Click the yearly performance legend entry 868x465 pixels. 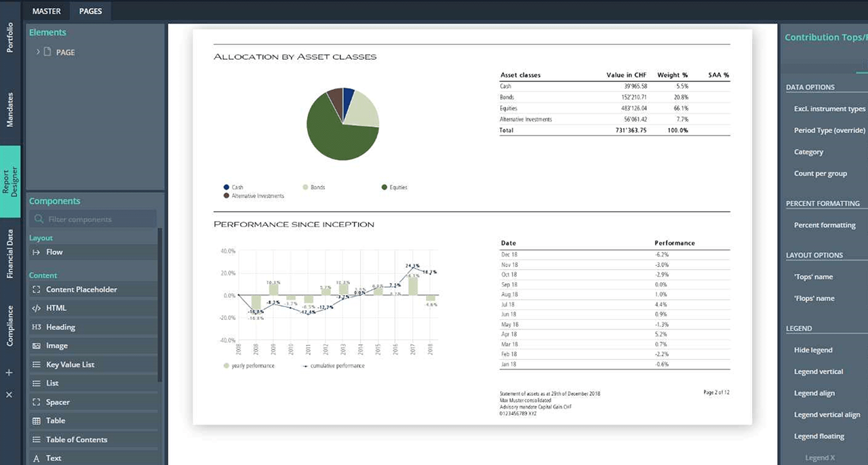click(249, 366)
